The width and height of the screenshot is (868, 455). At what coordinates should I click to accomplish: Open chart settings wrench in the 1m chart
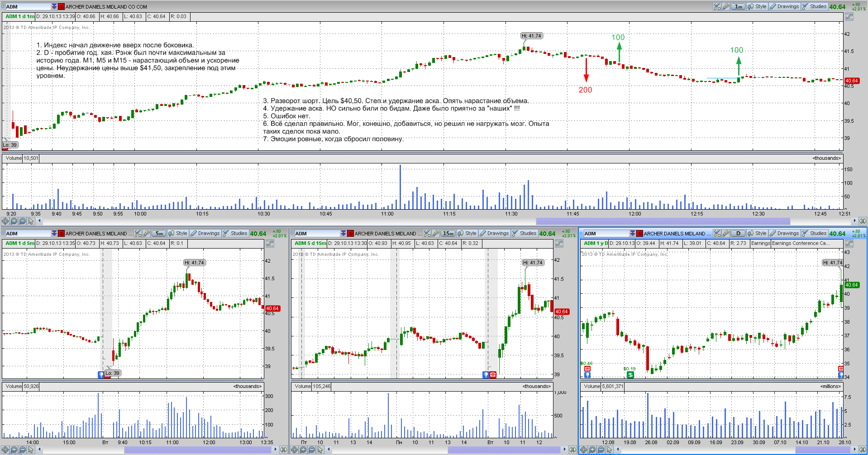(x=726, y=6)
